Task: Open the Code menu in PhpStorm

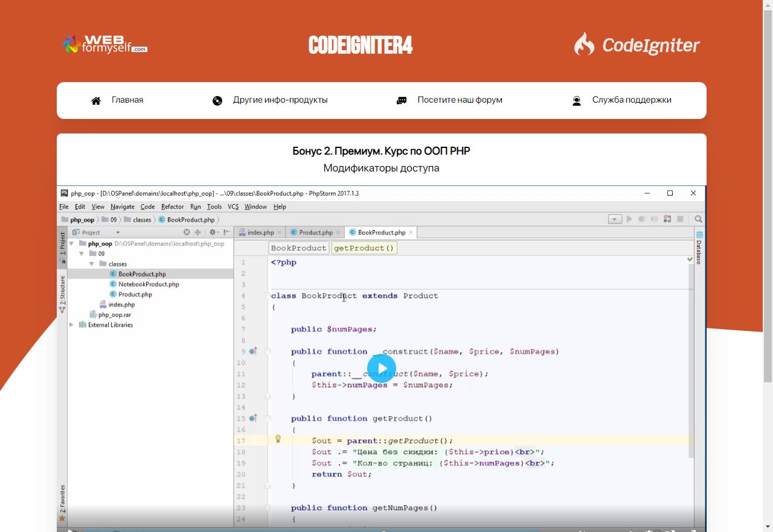Action: pyautogui.click(x=147, y=207)
